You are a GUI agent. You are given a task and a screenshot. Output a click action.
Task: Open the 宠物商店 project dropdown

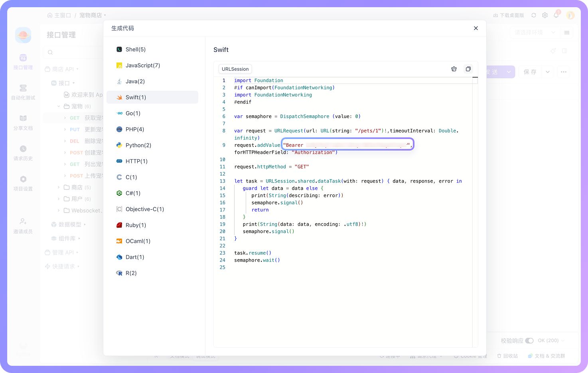[x=93, y=15]
